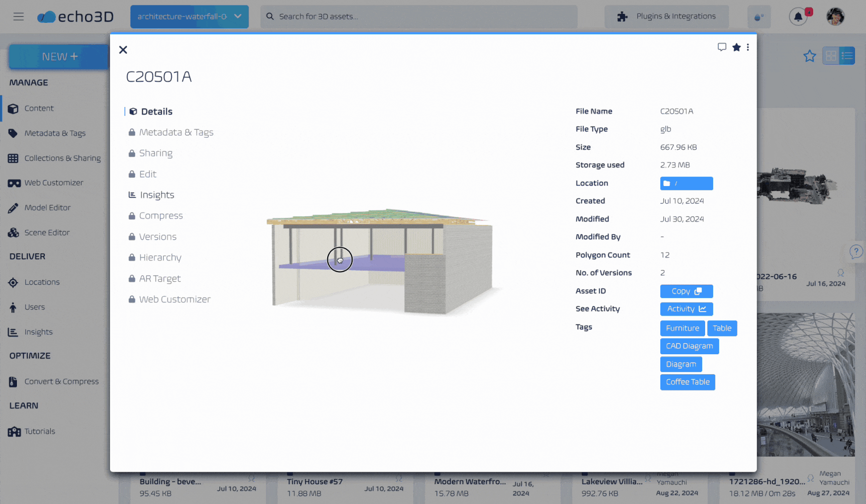The width and height of the screenshot is (866, 504).
Task: Select the Content panel icon
Action: tap(13, 108)
